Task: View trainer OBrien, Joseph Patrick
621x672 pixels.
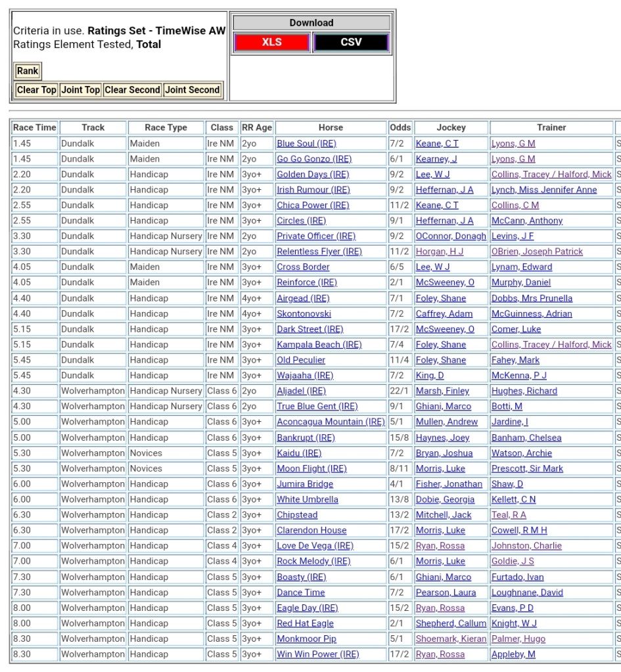Action: point(537,252)
